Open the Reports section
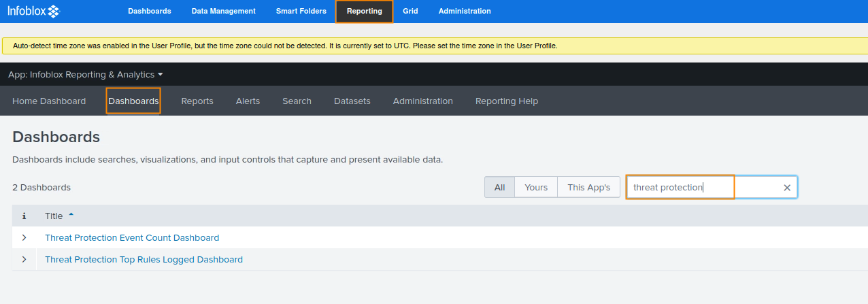This screenshot has width=868, height=304. click(197, 101)
